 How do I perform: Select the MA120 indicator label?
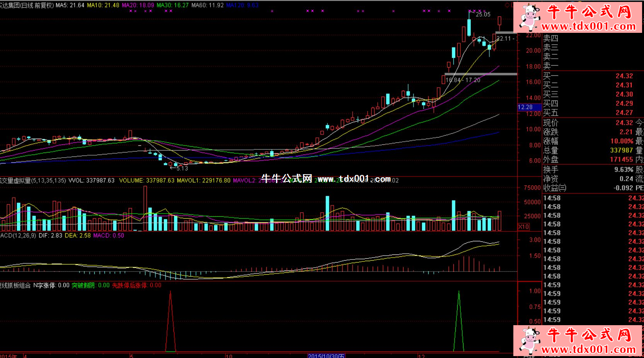click(242, 5)
